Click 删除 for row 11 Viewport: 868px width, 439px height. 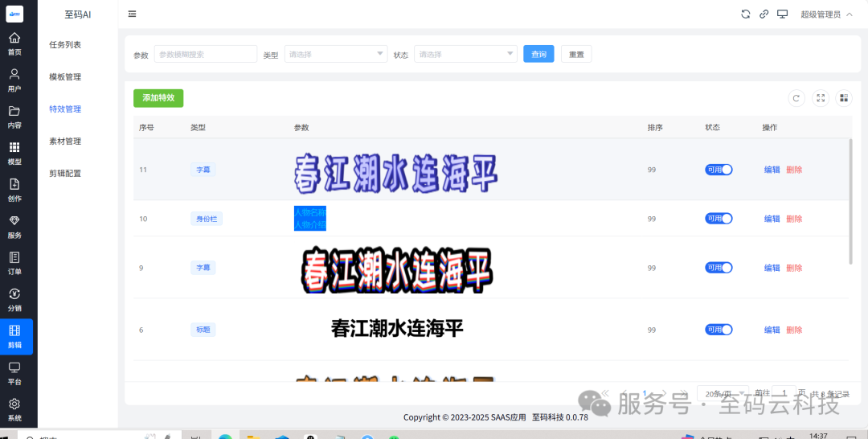point(794,170)
